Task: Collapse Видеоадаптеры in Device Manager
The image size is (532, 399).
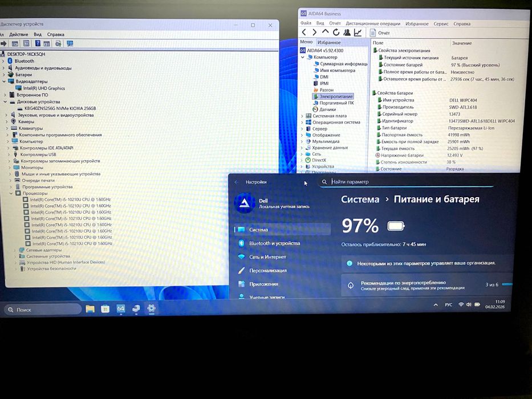Action: 4,82
